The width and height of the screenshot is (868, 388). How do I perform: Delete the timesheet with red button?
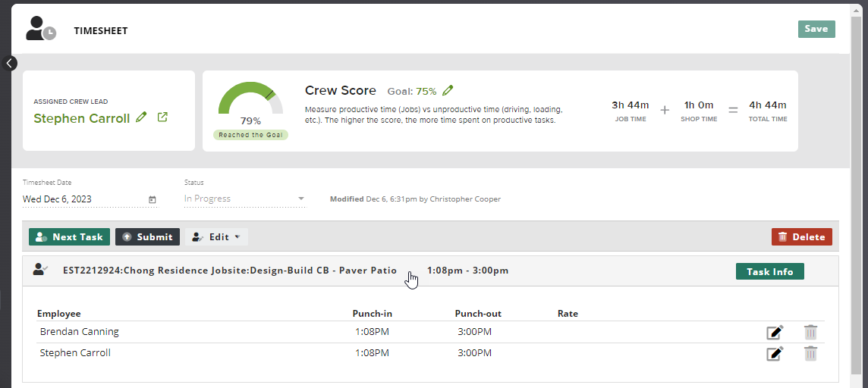[x=801, y=237]
